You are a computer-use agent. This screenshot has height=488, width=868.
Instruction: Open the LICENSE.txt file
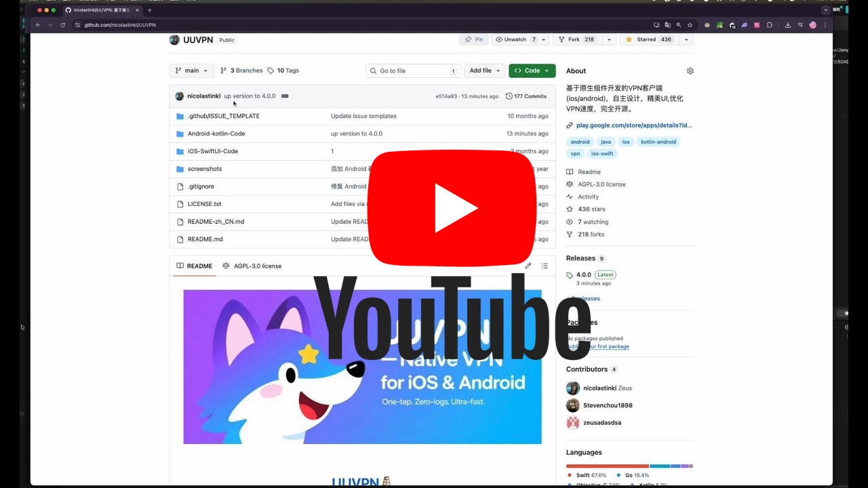(x=204, y=204)
